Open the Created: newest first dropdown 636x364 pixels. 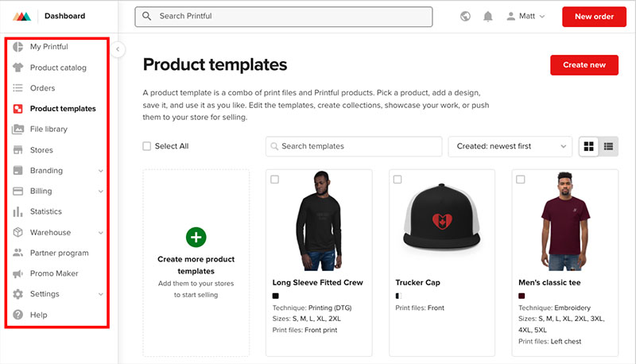[510, 146]
